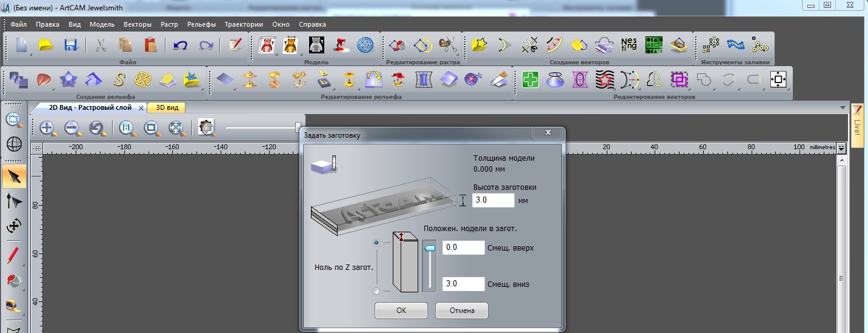Viewport: 868px width, 333px height.
Task: Click the Смещ. вниз input field
Action: click(x=464, y=284)
